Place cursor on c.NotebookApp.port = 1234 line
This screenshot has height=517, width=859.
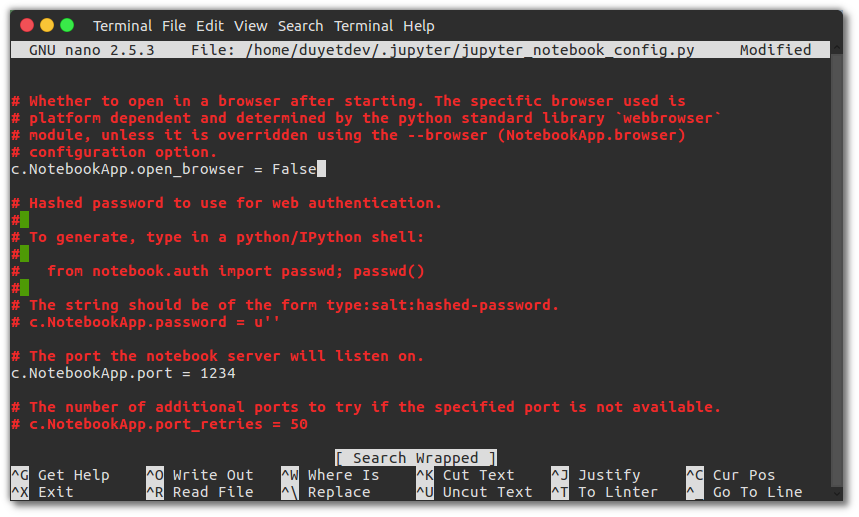[123, 373]
